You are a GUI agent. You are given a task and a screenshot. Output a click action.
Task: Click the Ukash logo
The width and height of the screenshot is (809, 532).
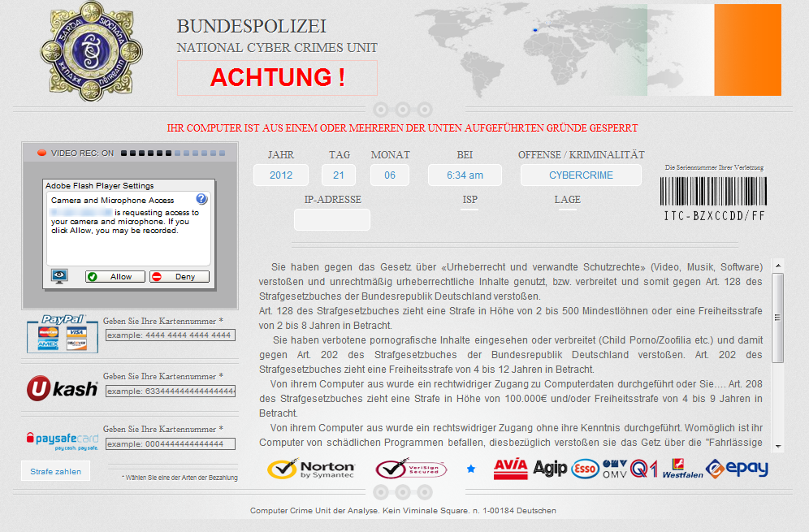pyautogui.click(x=62, y=388)
